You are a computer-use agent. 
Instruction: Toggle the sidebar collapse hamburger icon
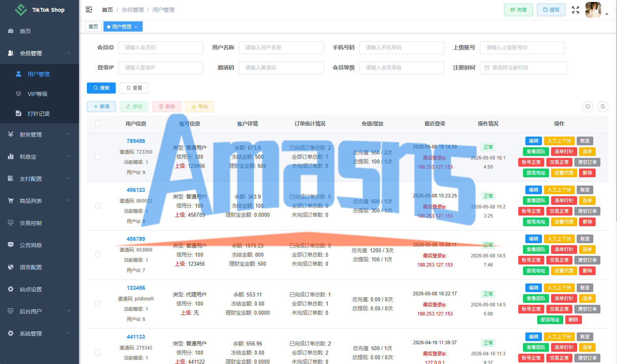click(x=89, y=9)
